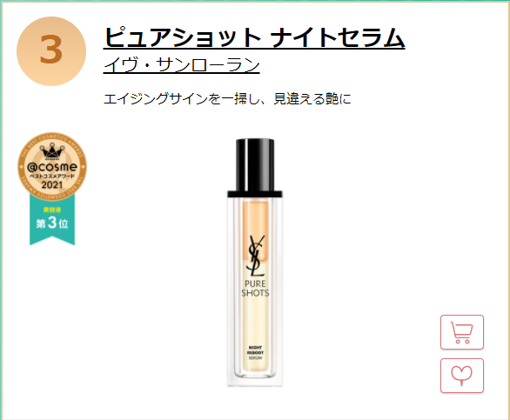The image size is (510, 420).
Task: Click the @cosme logo on the medal
Action: [52, 167]
